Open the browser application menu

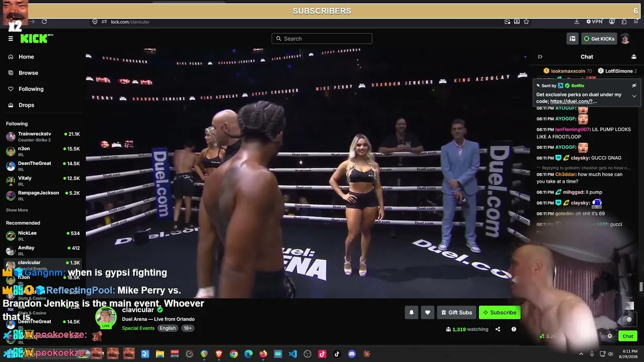pyautogui.click(x=636, y=22)
